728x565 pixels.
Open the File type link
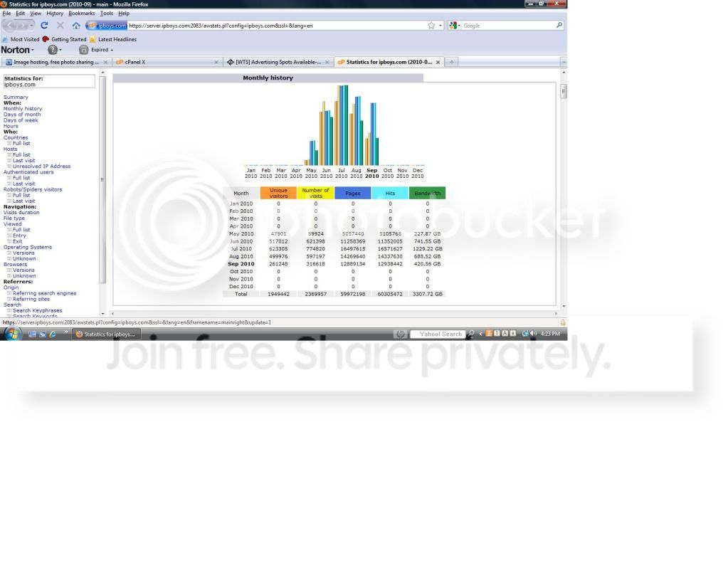pyautogui.click(x=14, y=218)
